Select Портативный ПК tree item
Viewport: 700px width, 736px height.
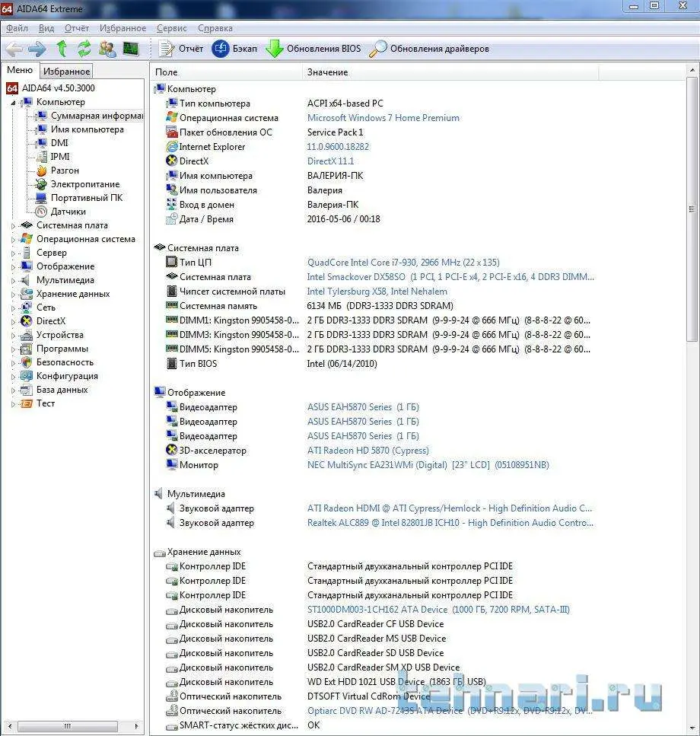click(79, 198)
